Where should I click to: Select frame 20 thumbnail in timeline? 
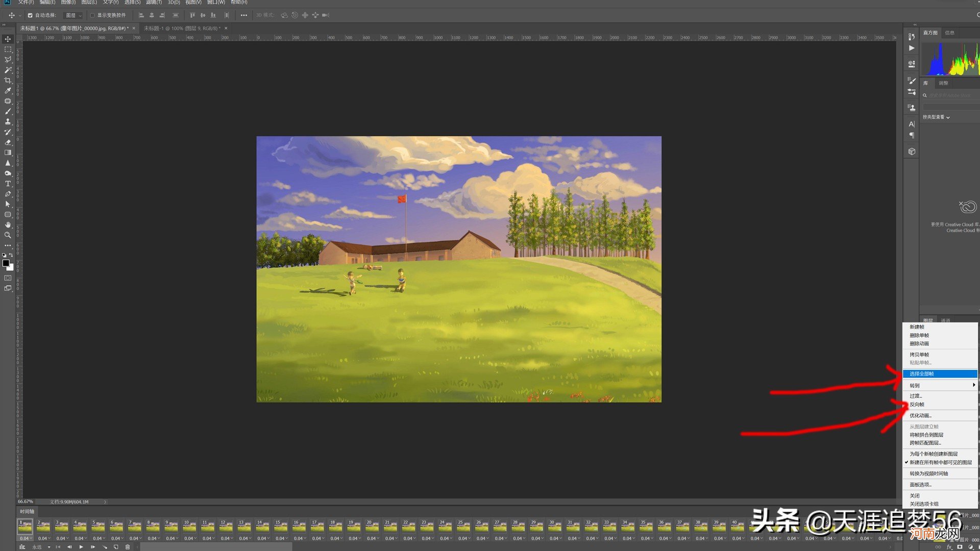tap(372, 527)
